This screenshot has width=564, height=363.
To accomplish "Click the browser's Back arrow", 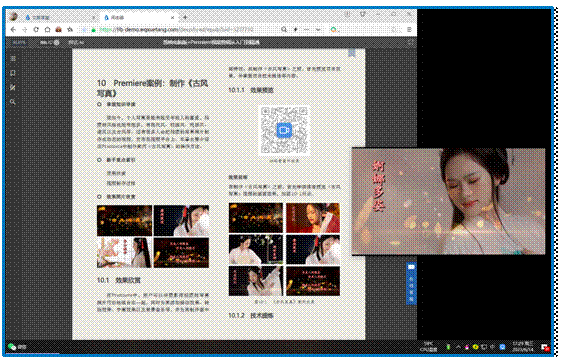I will point(13,30).
